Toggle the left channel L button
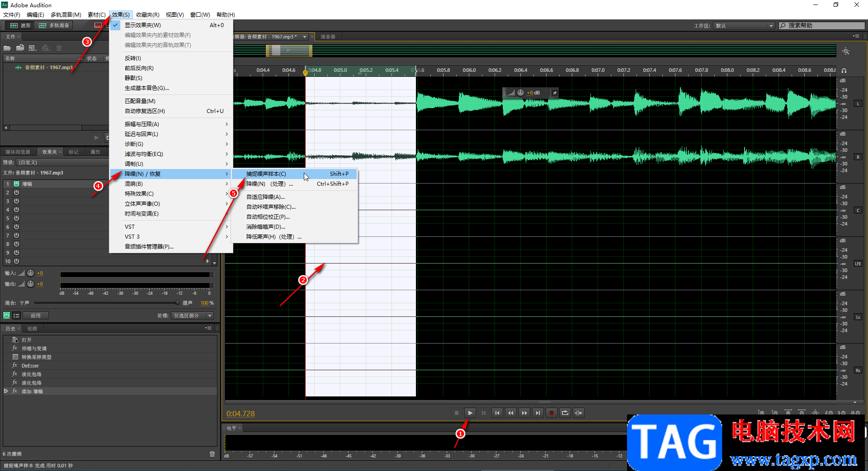The height and width of the screenshot is (471, 868). pos(858,104)
